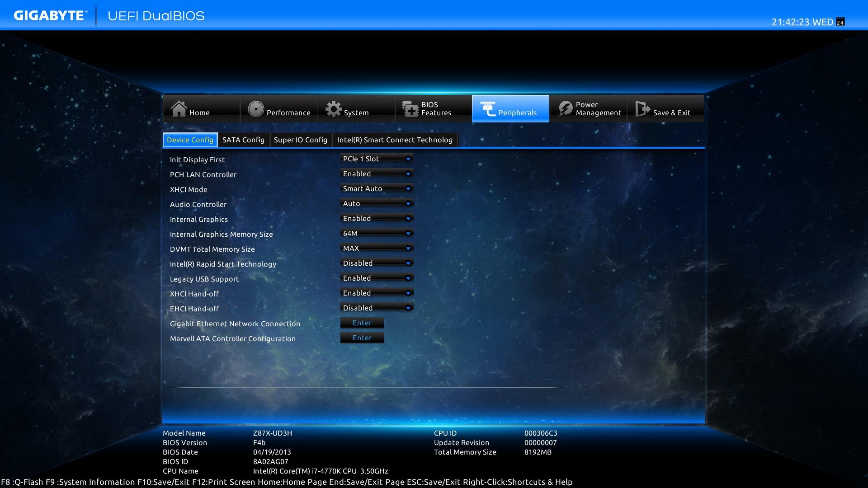Click the CPU ID 000306C3 value
Screen dimensions: 868x488
(x=541, y=433)
